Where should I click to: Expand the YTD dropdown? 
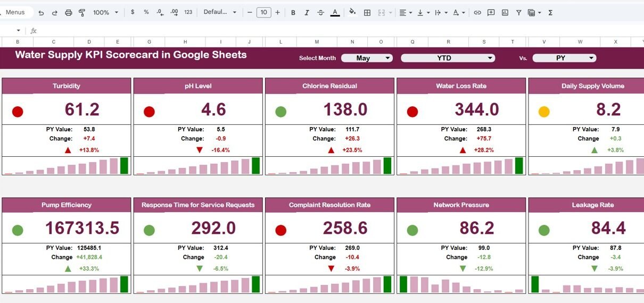448,58
